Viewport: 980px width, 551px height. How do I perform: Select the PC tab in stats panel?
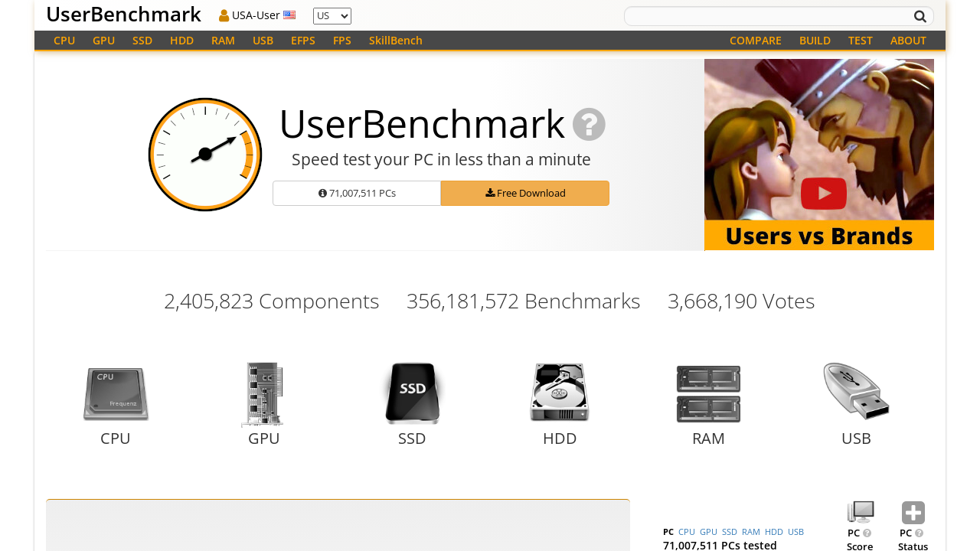[668, 532]
